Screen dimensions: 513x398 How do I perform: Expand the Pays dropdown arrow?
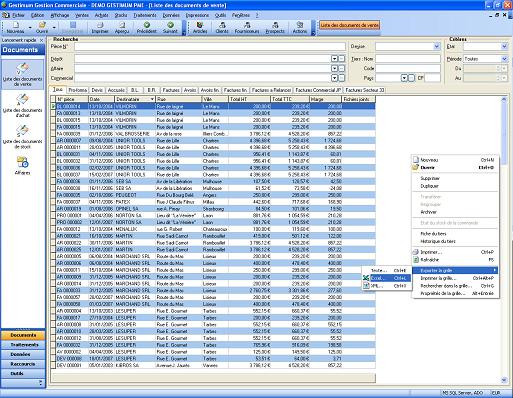[404, 78]
